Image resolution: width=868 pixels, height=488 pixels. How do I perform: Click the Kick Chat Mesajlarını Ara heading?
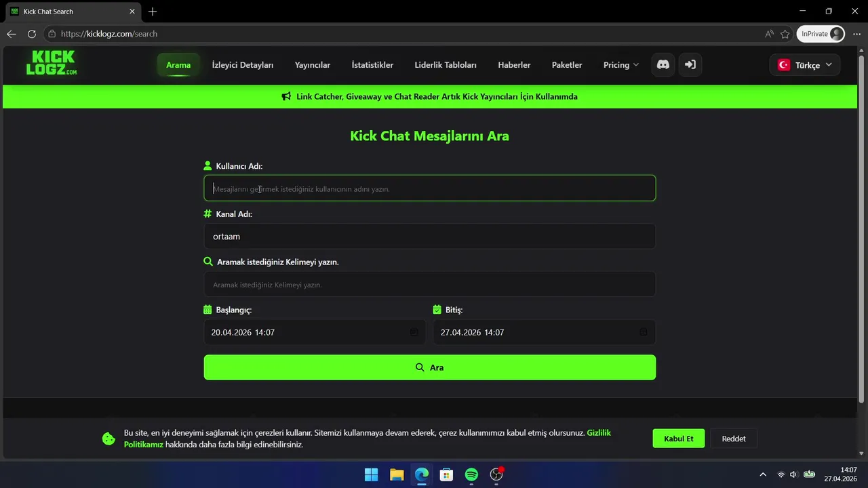point(429,136)
